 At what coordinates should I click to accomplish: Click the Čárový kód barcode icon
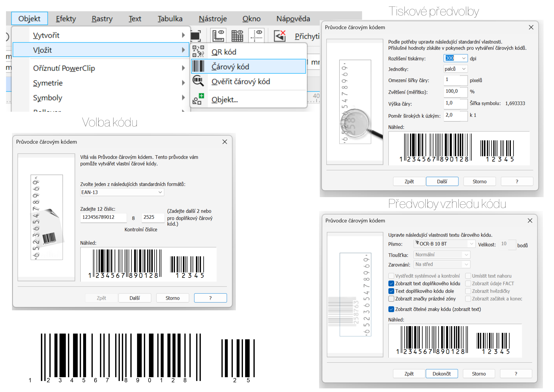pyautogui.click(x=198, y=66)
